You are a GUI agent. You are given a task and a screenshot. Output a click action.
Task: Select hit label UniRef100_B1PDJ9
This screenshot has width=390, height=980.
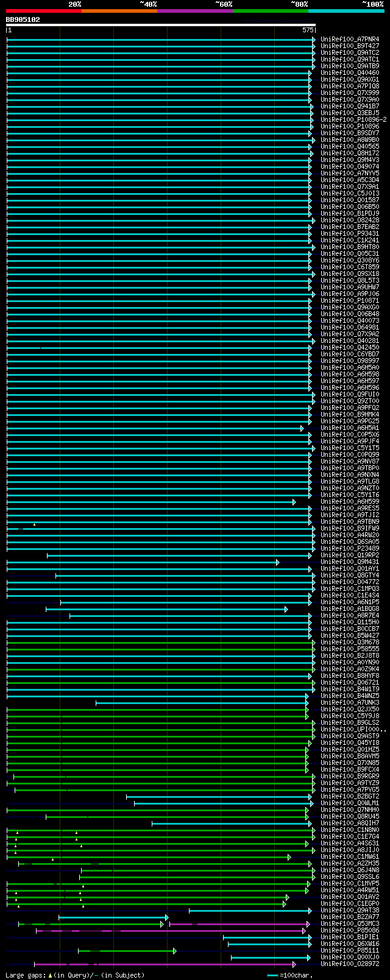point(350,214)
